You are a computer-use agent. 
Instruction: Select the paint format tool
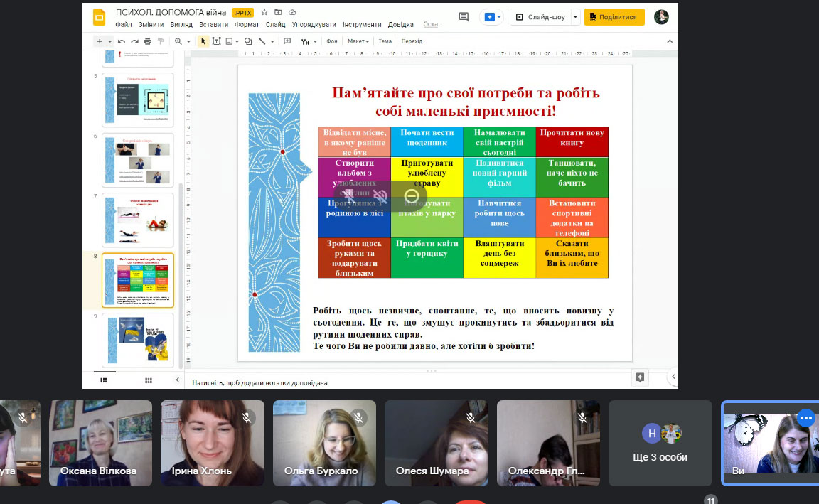pyautogui.click(x=161, y=41)
